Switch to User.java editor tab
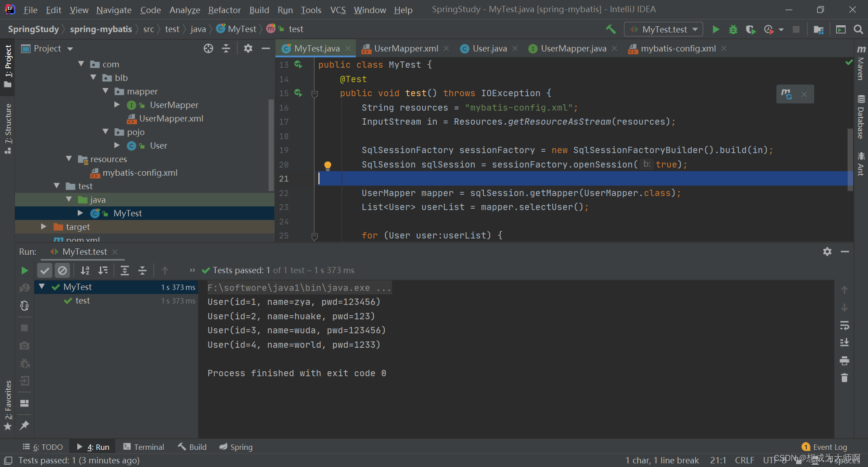Viewport: 868px width, 467px height. (x=490, y=48)
